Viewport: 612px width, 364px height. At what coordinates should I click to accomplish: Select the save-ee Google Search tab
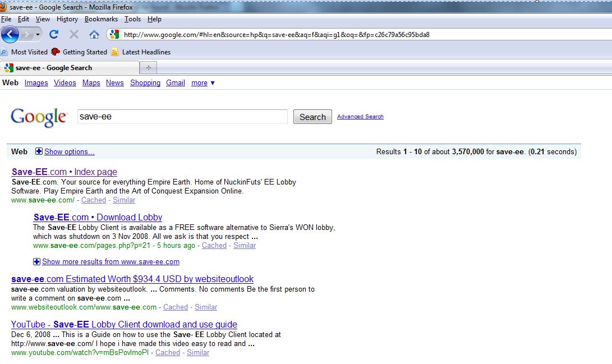[69, 68]
